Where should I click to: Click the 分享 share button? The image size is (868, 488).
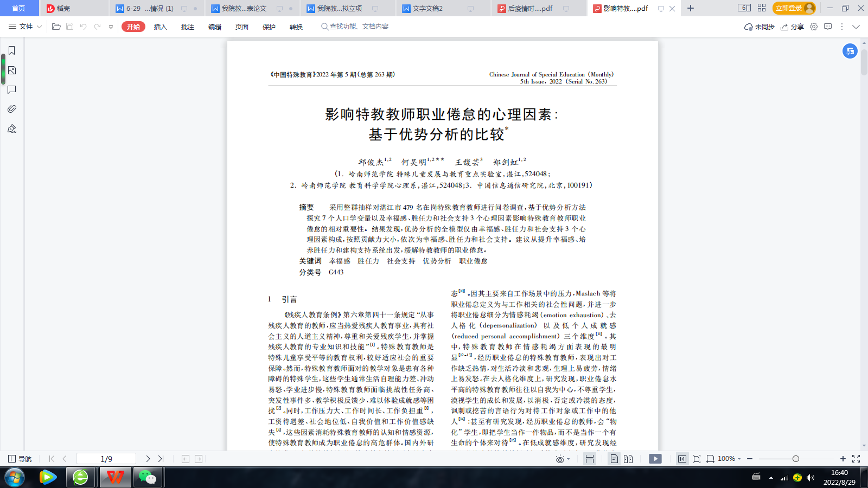tap(792, 27)
